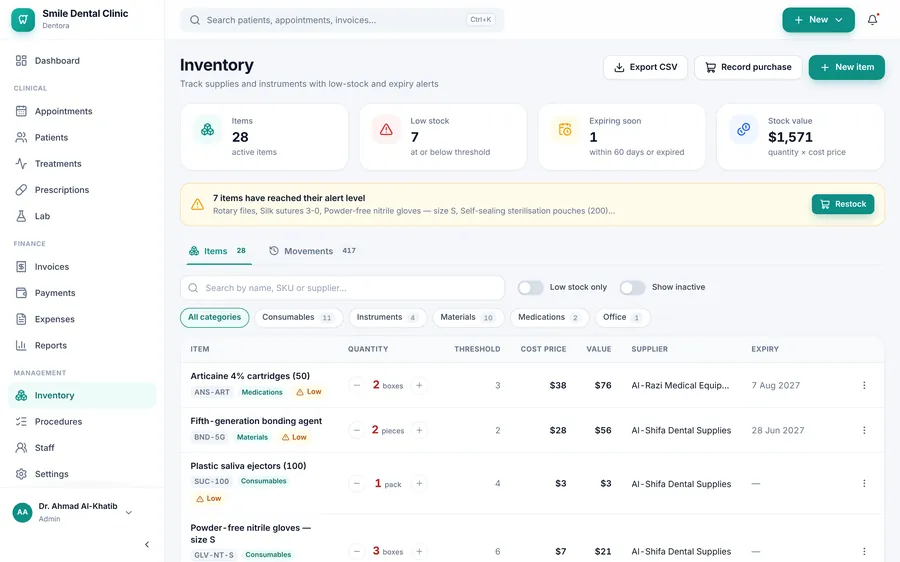This screenshot has height=562, width=900.
Task: Filter by Office category
Action: 622,317
